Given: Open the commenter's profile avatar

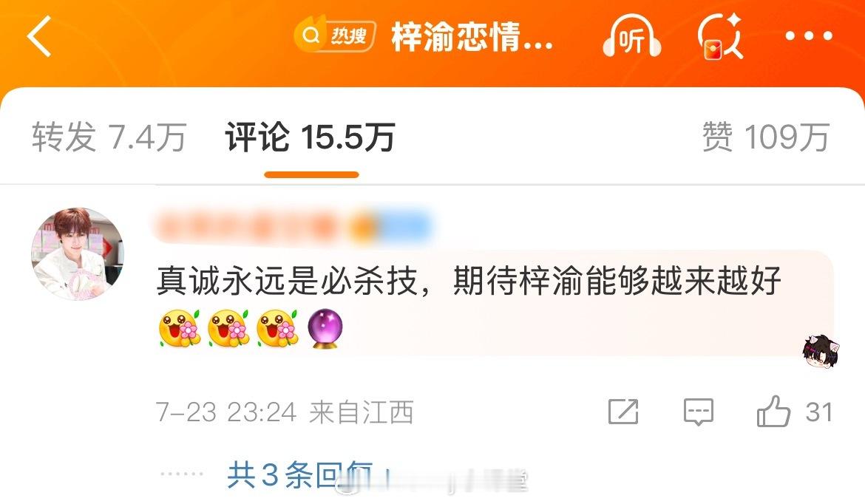Looking at the screenshot, I should click(x=77, y=253).
